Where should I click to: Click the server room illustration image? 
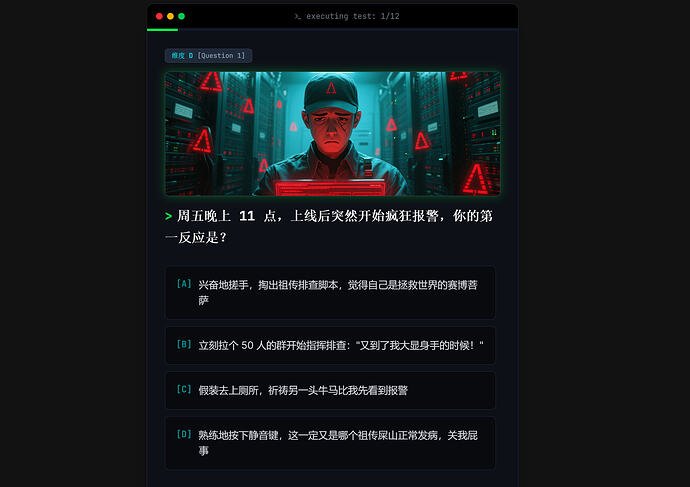coord(332,133)
